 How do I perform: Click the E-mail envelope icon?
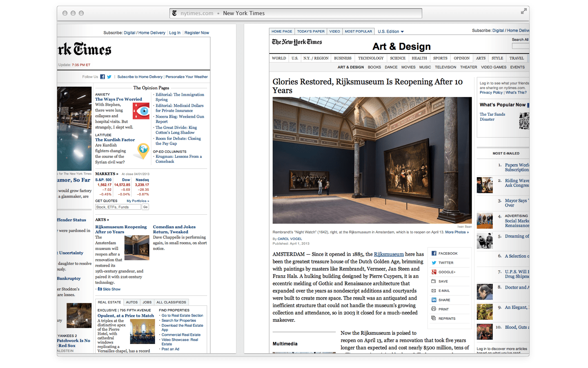(x=434, y=291)
